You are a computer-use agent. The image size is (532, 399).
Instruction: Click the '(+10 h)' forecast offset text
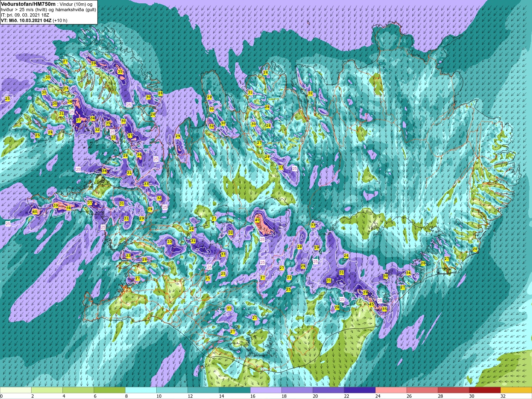click(60, 20)
